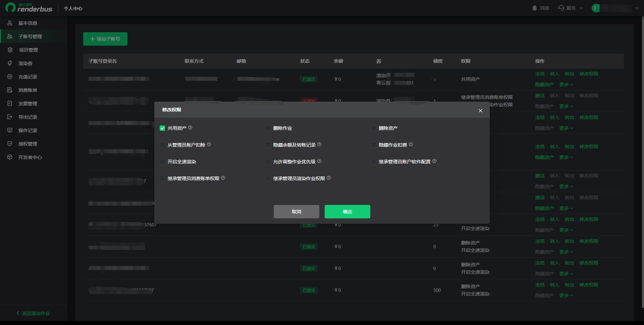Open 消费账单 in the sidebar

tap(34, 90)
